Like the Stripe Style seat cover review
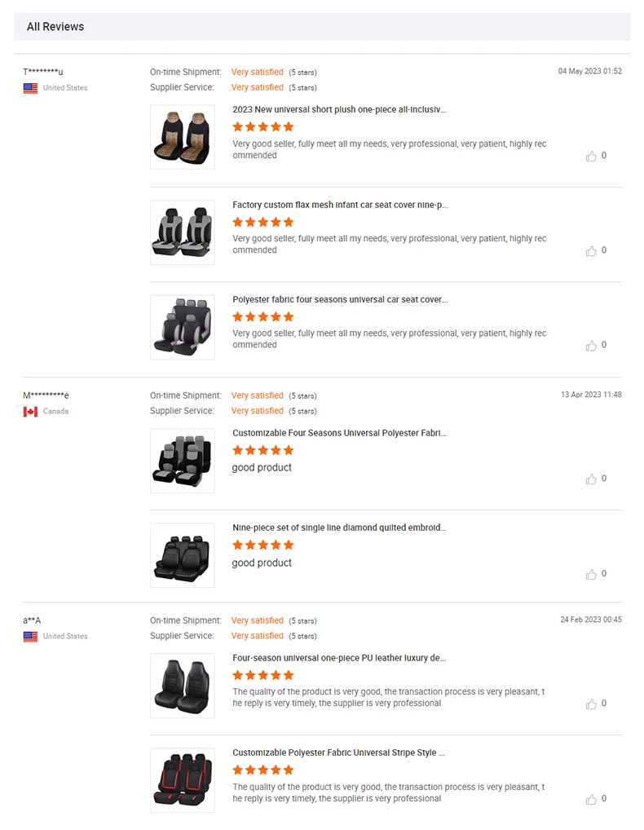The width and height of the screenshot is (644, 830). tap(591, 800)
